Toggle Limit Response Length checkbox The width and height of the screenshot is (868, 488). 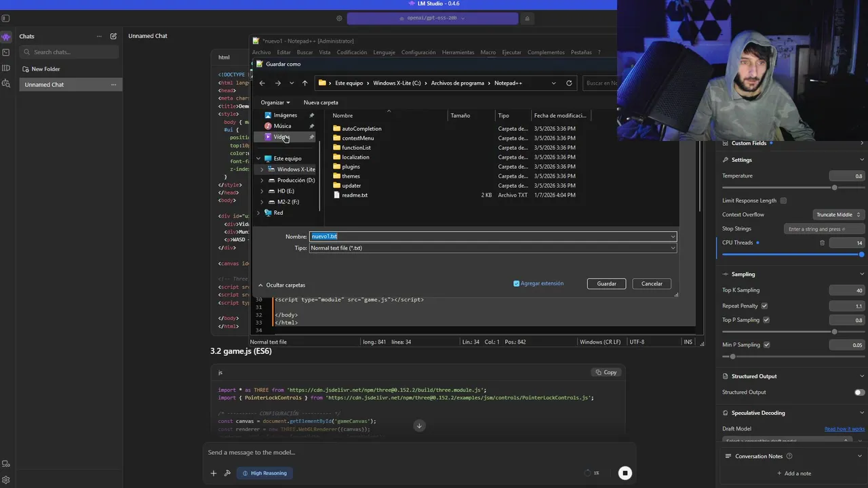tap(783, 201)
